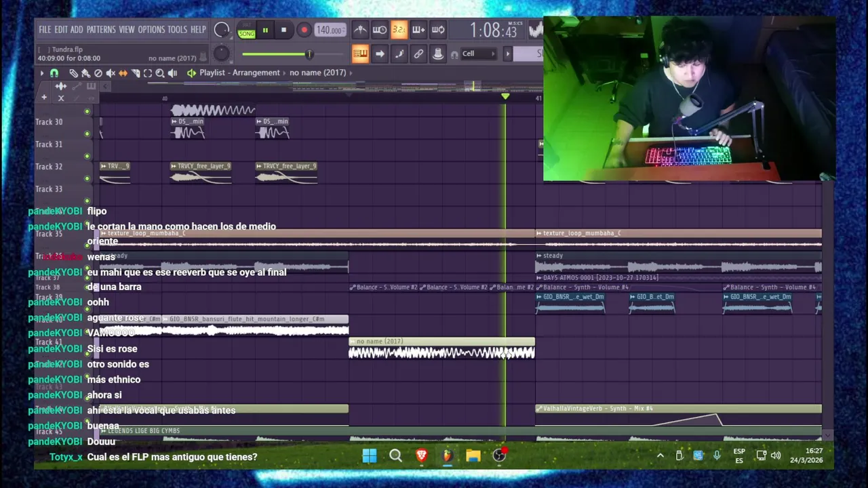Toggle the playlist snap magnet icon

54,73
